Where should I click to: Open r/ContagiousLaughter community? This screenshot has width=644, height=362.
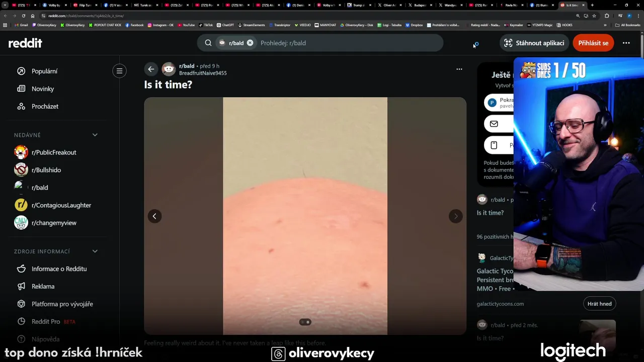click(x=61, y=205)
